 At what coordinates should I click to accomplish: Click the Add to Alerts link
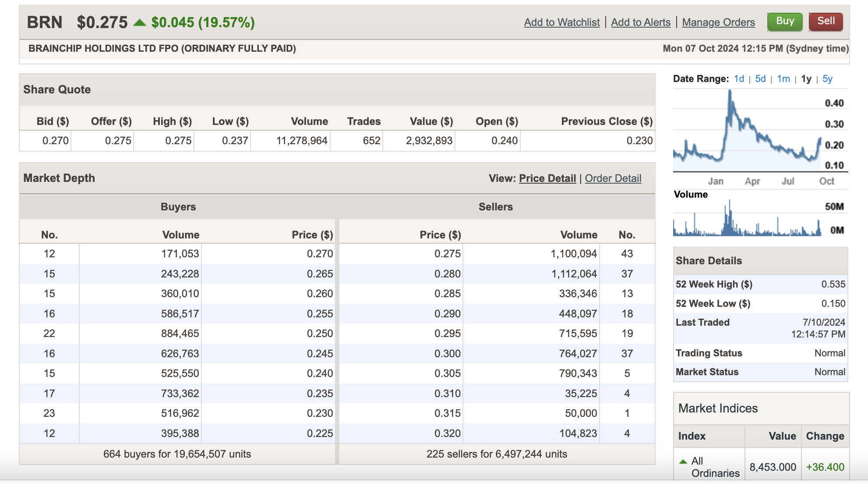[x=641, y=22]
